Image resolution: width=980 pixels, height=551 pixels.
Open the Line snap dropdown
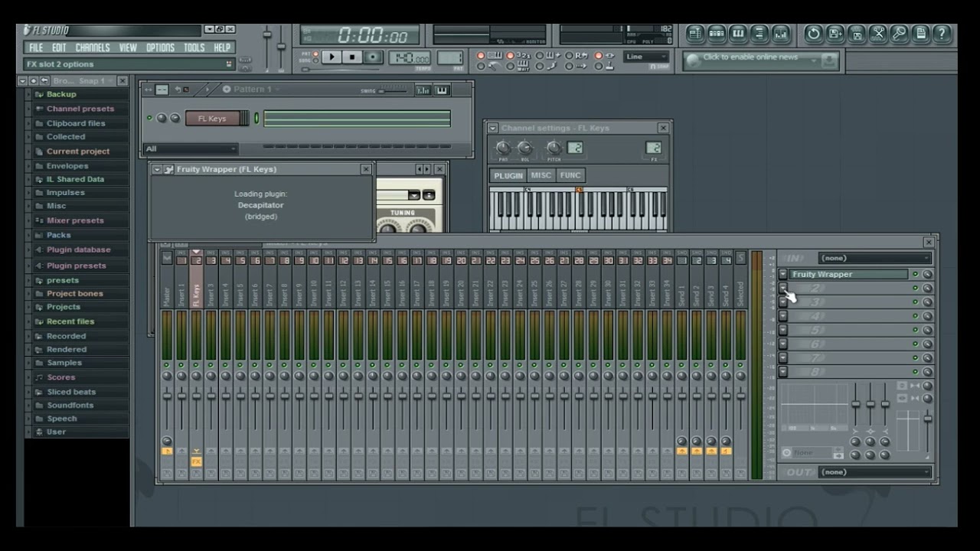(x=646, y=57)
